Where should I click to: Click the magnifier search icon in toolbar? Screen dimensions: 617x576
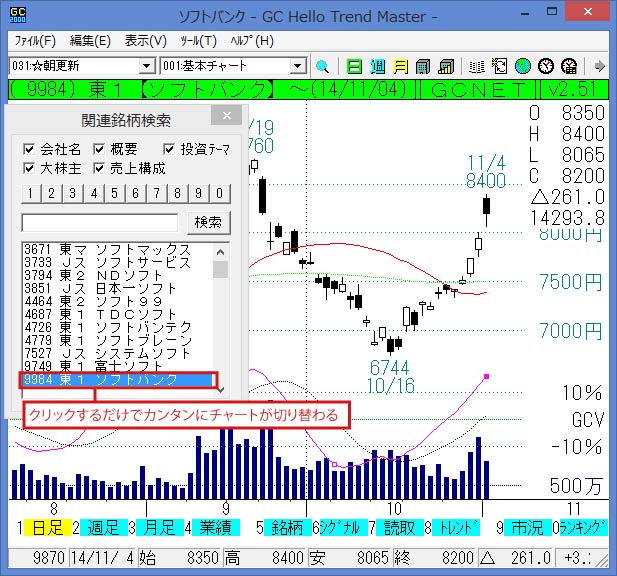322,66
